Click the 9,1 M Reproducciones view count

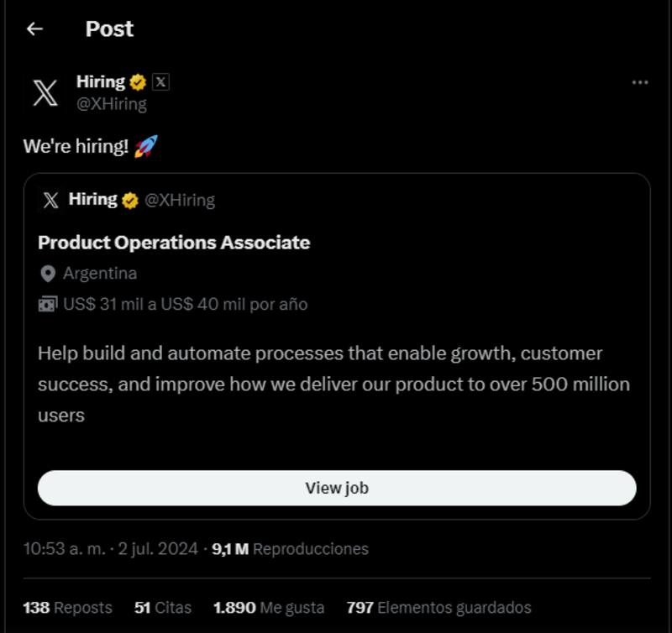(290, 549)
